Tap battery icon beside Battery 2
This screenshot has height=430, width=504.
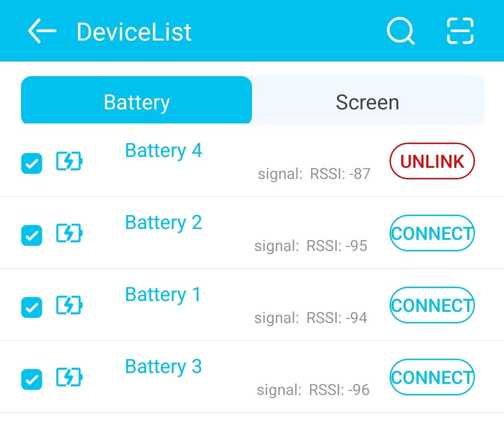pos(69,234)
